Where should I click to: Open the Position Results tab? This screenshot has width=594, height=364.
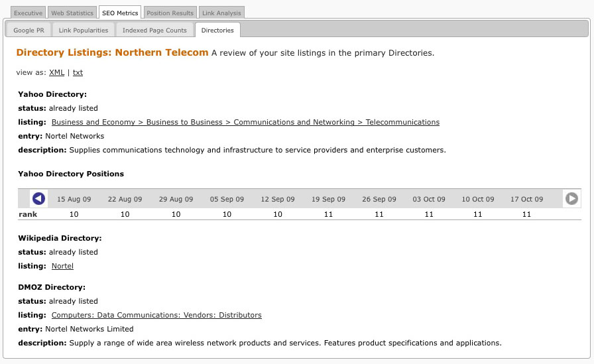(170, 13)
